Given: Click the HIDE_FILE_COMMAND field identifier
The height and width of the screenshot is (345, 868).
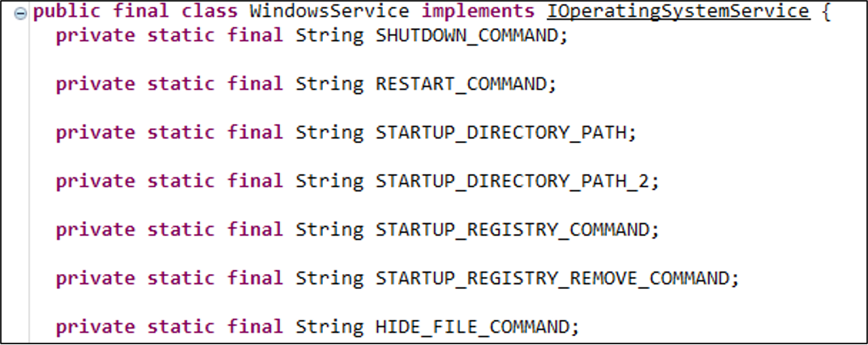Looking at the screenshot, I should (472, 327).
